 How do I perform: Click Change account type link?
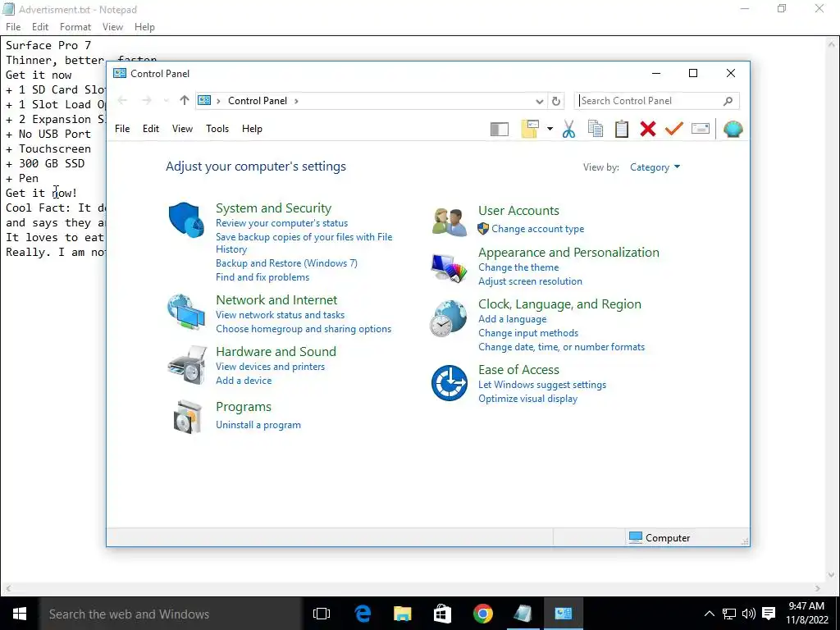pyautogui.click(x=538, y=229)
